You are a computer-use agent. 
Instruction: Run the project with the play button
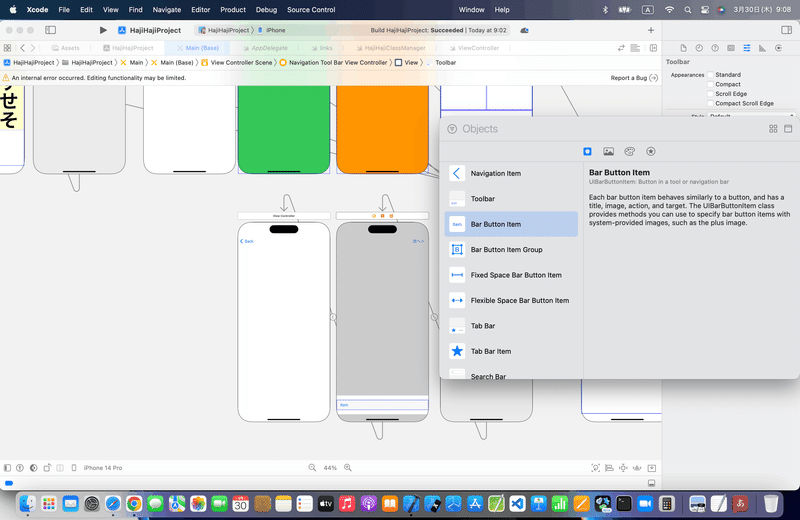tap(103, 30)
